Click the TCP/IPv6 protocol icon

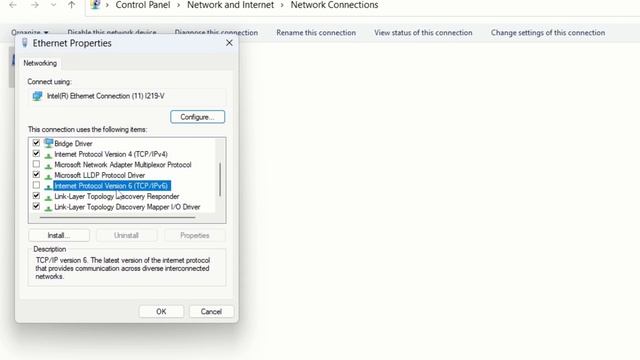48,187
